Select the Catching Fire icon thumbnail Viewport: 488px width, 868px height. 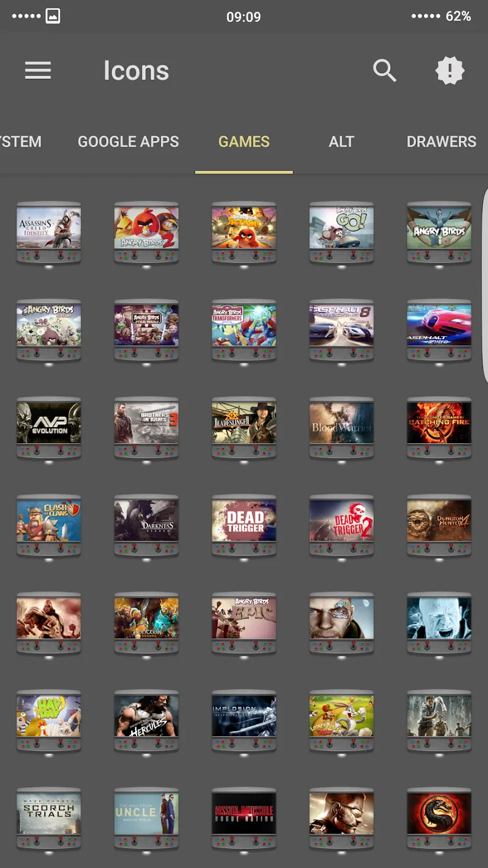(439, 427)
